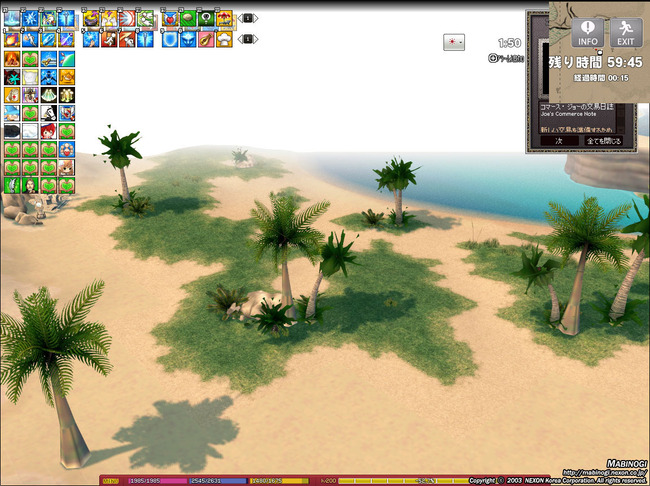Viewport: 650px width, 486px height.
Task: Summon the grey rabbit on green icon
Action: (12, 185)
